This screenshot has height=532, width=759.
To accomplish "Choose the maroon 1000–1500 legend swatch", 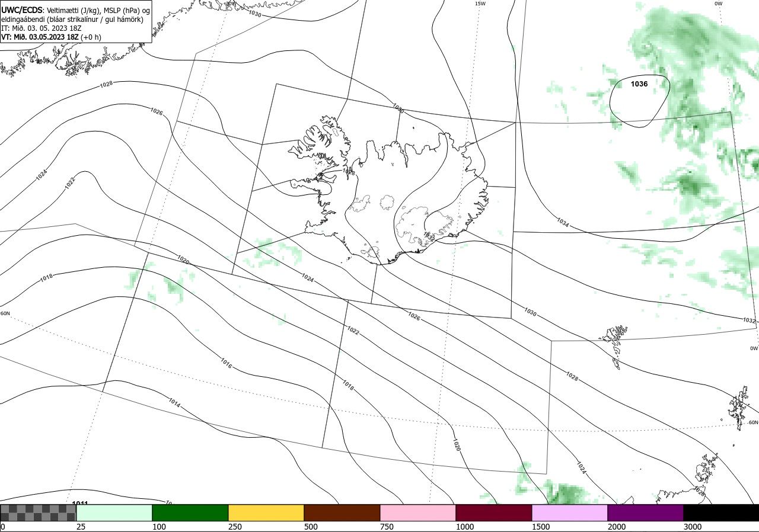I will tap(494, 512).
